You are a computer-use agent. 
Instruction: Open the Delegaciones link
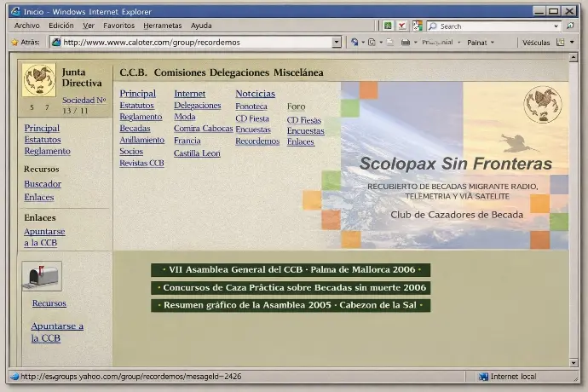click(x=197, y=106)
